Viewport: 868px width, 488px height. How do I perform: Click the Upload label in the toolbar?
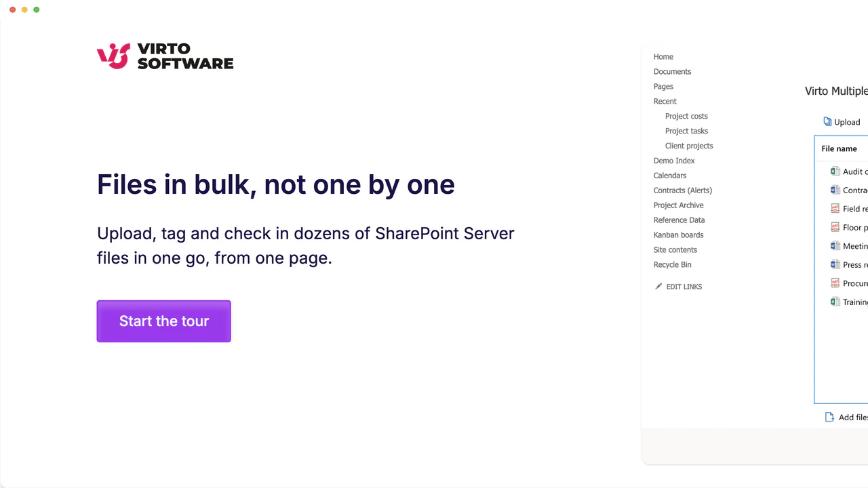[x=847, y=123]
